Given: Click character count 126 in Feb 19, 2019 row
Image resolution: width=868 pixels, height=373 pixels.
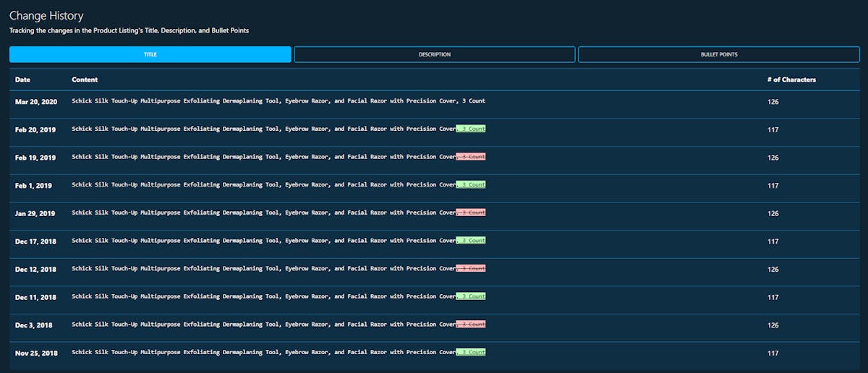Looking at the screenshot, I should (x=773, y=158).
